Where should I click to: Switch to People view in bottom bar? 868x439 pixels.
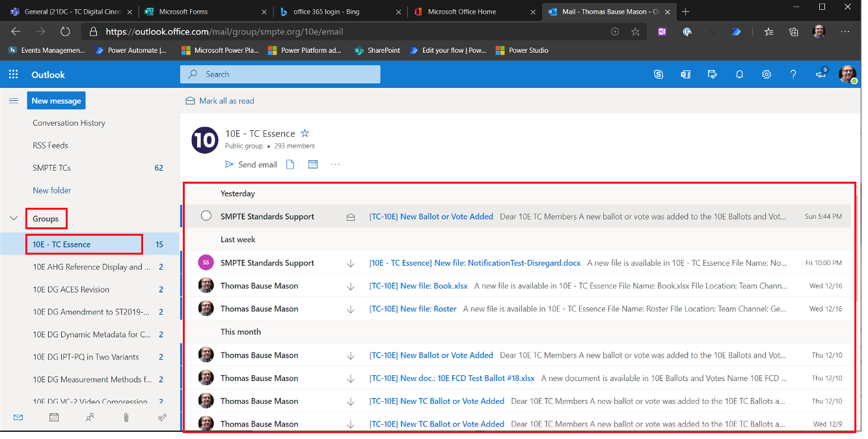click(x=90, y=418)
